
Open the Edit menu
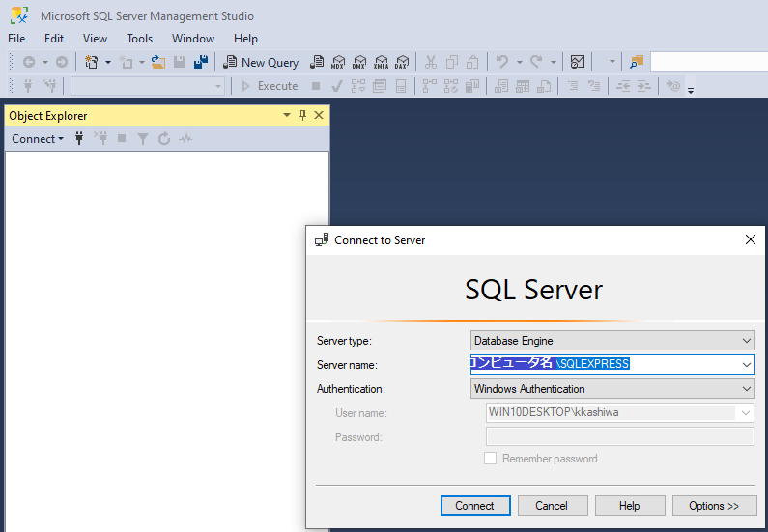(x=54, y=39)
